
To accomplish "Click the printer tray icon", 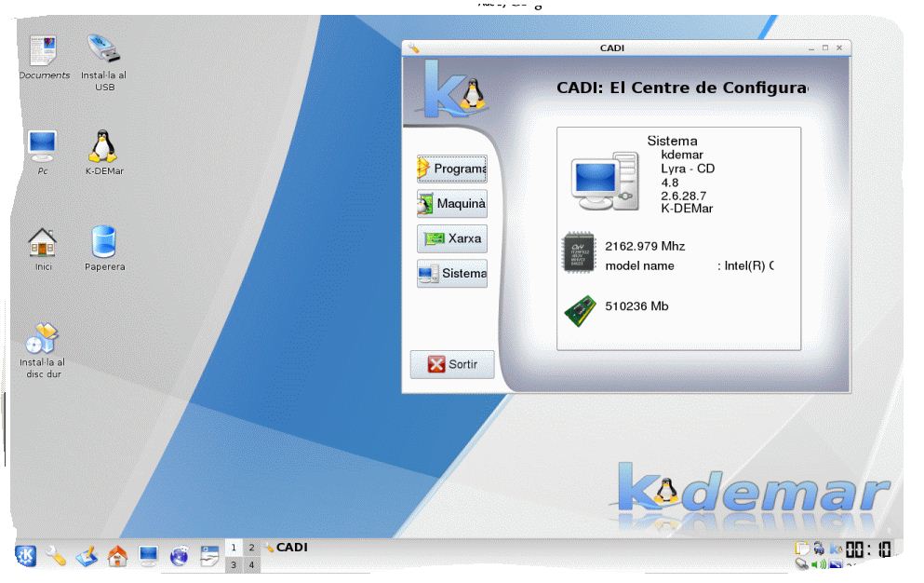I will pyautogui.click(x=819, y=549).
